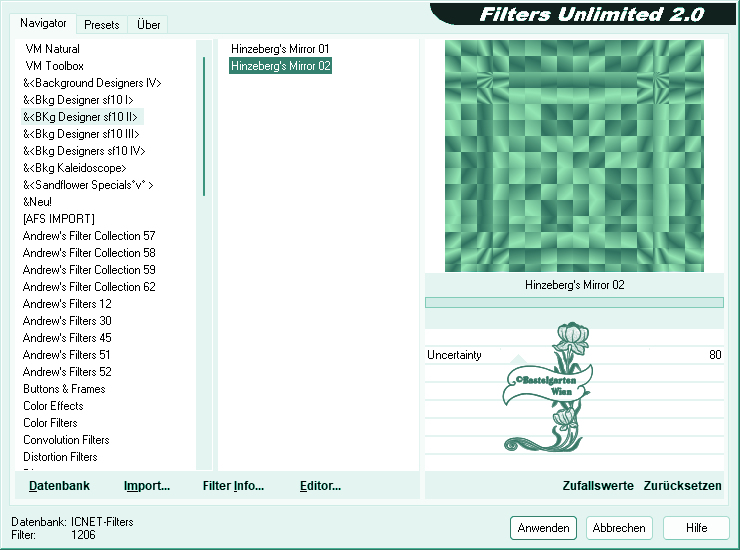Select &<Bkg Designer sf10 I> category
The height and width of the screenshot is (550, 740).
[78, 100]
